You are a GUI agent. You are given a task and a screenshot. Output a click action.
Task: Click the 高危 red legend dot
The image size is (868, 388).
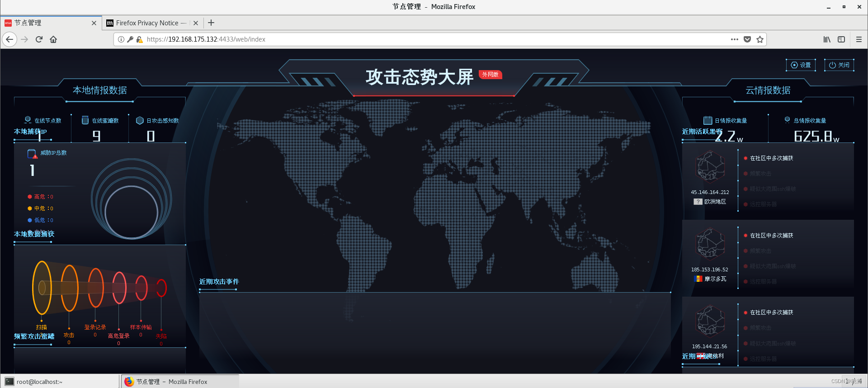coord(30,197)
